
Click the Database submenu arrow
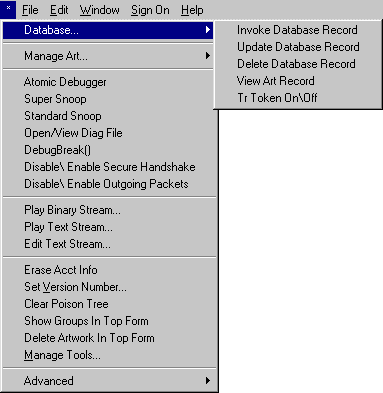click(208, 30)
